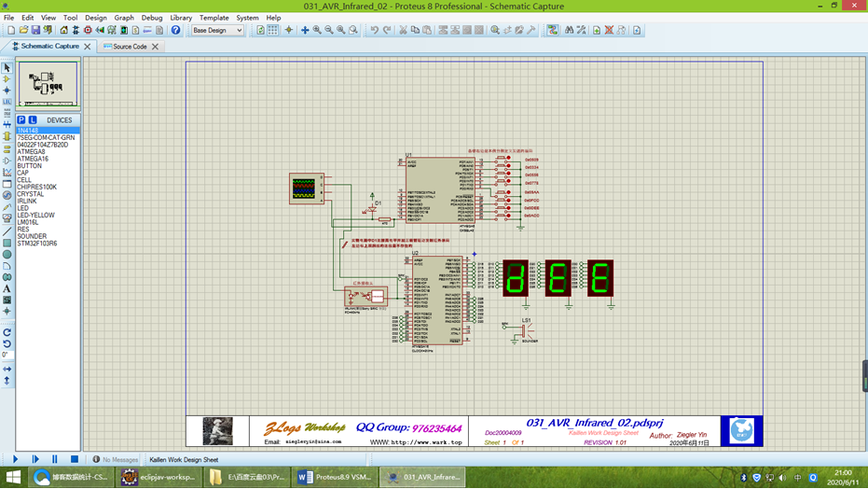Open the Debug menu
This screenshot has height=489, width=868.
[x=151, y=18]
